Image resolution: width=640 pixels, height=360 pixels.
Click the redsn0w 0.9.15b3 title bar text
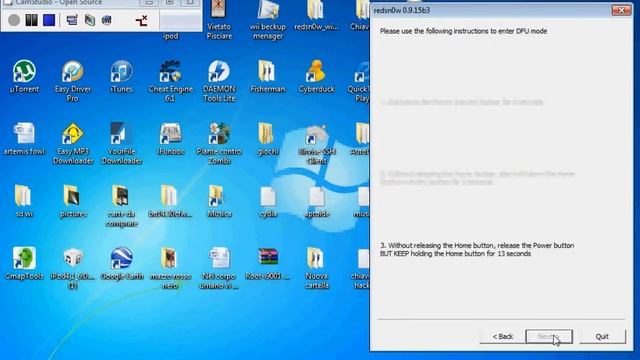point(402,10)
